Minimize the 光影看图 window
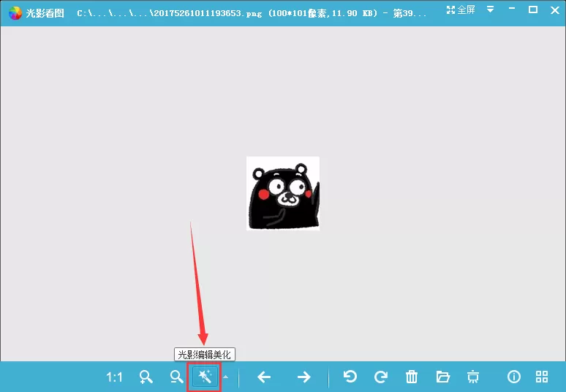Screen dimensions: 566x392 click(512, 10)
